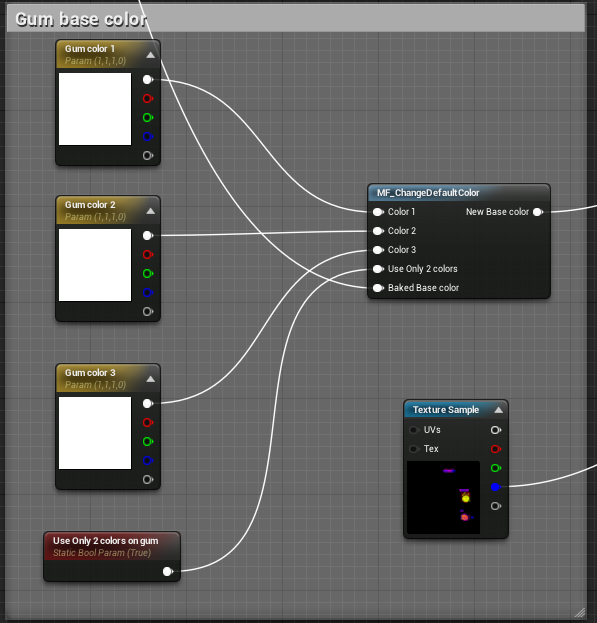Select the Use Only 2 colors on gum node
Screen dimensions: 597x623
coord(112,557)
